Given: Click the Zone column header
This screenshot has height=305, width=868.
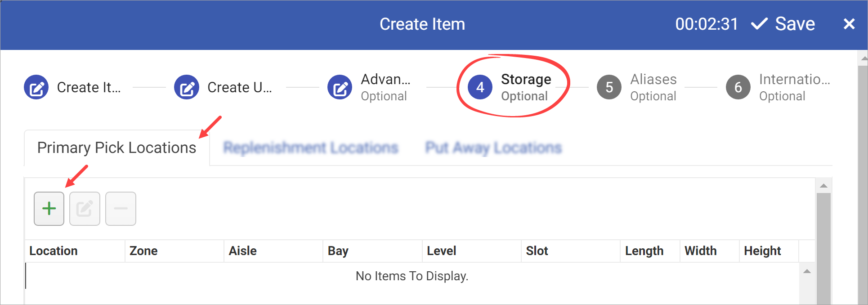Looking at the screenshot, I should (143, 251).
